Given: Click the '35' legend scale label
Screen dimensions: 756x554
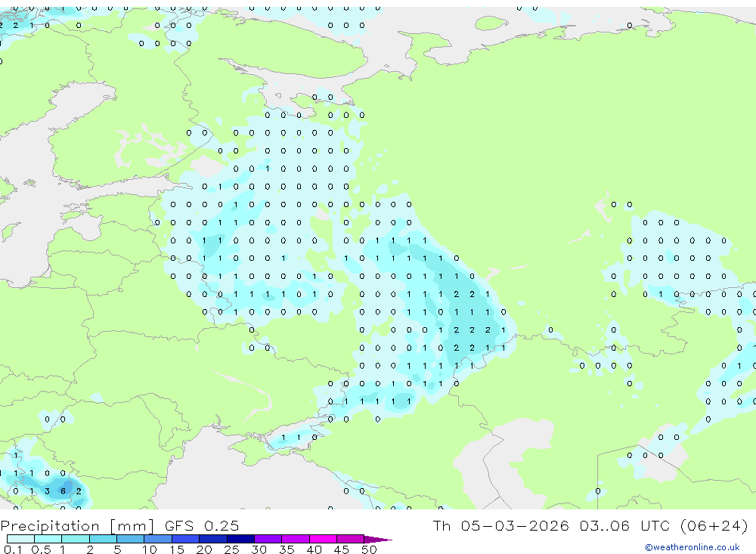Looking at the screenshot, I should (287, 549).
